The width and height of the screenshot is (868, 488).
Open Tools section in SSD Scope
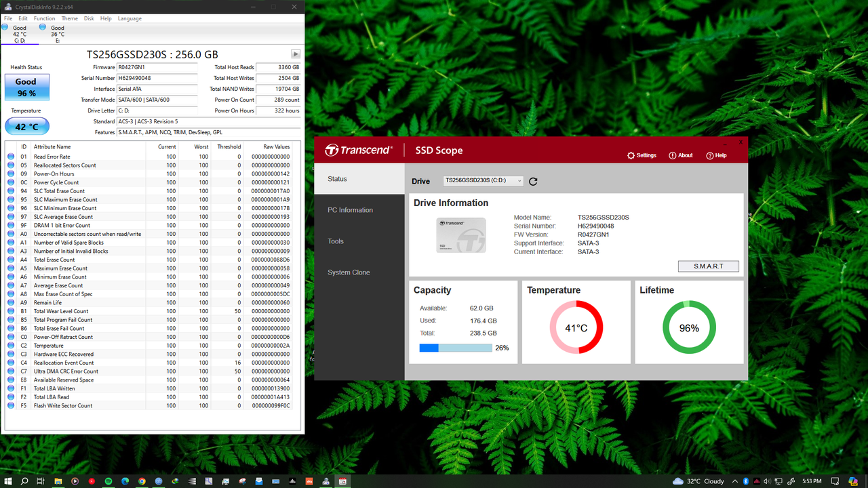point(359,241)
